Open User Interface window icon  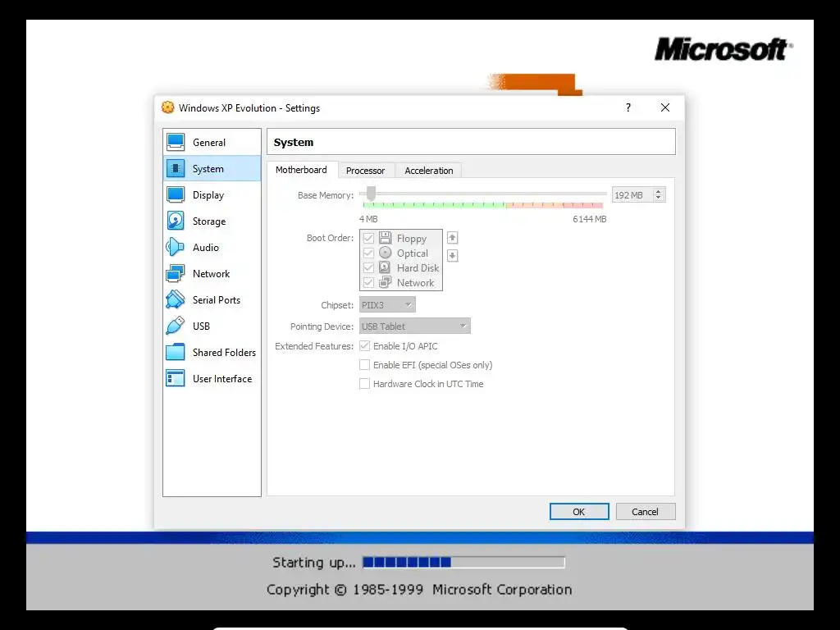click(x=176, y=378)
